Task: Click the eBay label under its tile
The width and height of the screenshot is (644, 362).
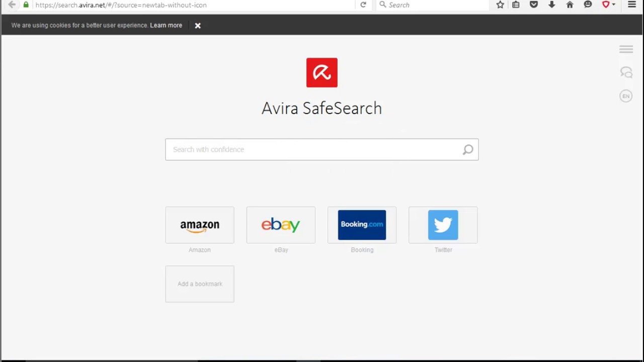Action: (x=281, y=250)
